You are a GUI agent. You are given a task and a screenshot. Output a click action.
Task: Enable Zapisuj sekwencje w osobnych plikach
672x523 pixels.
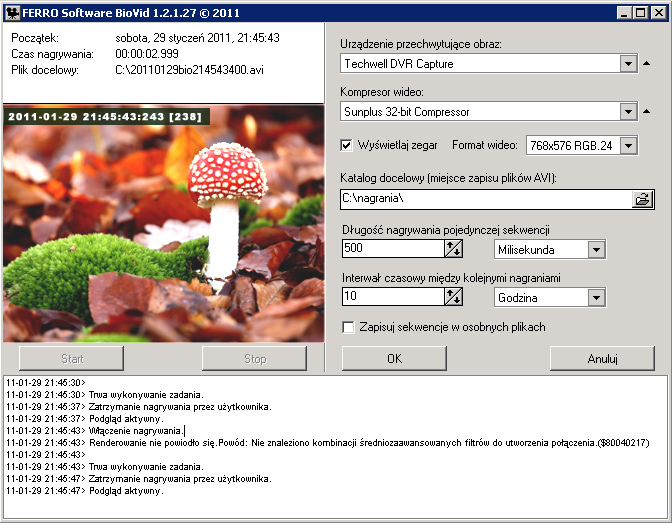pyautogui.click(x=348, y=327)
